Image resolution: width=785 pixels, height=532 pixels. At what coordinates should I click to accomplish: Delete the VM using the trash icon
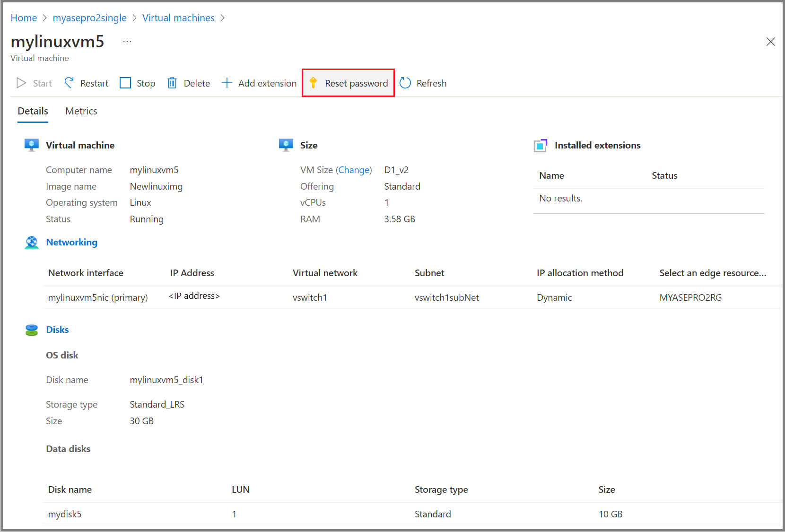(172, 83)
